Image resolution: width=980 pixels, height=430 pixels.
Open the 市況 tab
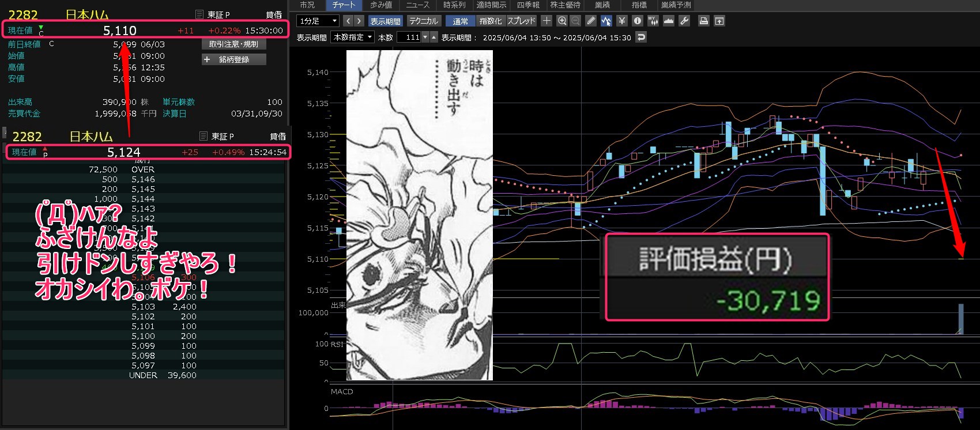(x=307, y=5)
